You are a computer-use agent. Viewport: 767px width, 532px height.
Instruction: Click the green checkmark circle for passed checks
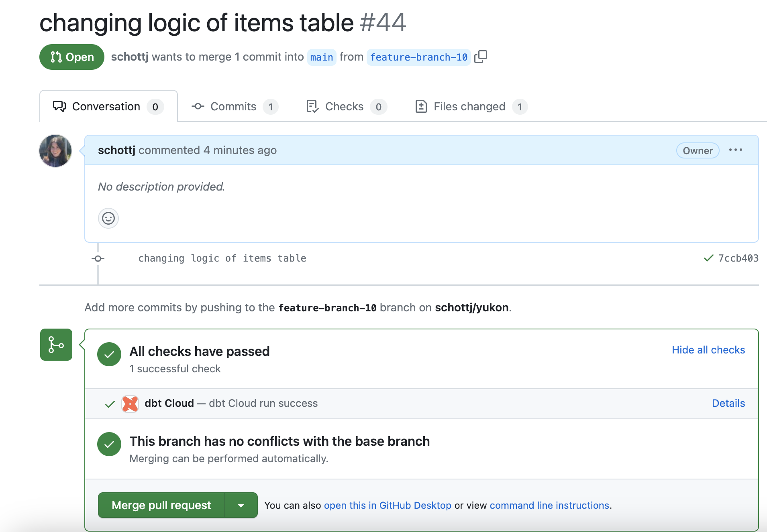tap(109, 354)
